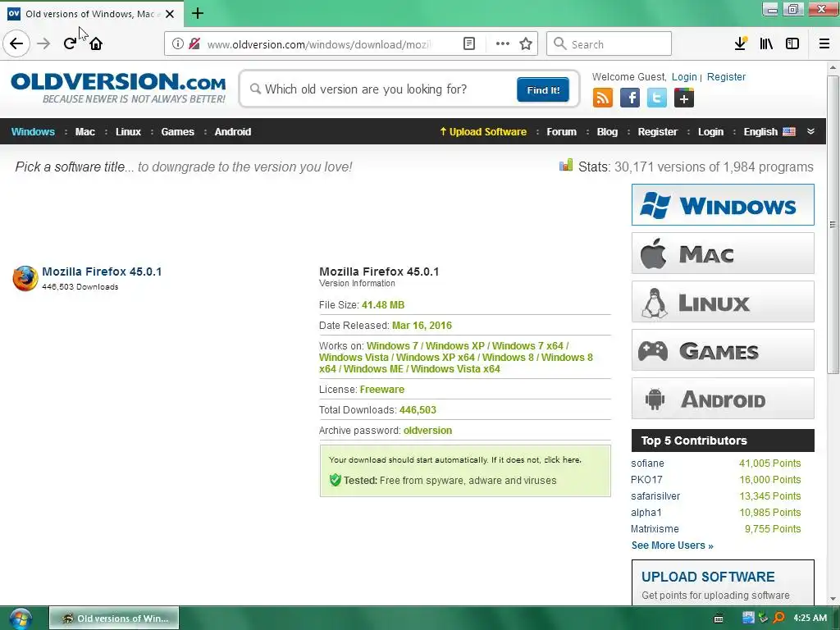The image size is (840, 630).
Task: Click the browser forward arrow
Action: coord(43,43)
